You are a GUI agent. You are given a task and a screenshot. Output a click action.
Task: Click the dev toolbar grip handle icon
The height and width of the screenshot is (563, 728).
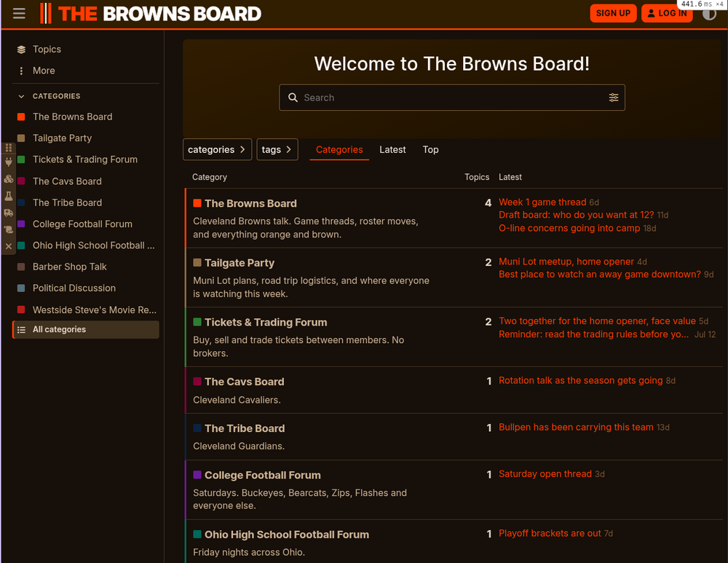click(x=8, y=148)
